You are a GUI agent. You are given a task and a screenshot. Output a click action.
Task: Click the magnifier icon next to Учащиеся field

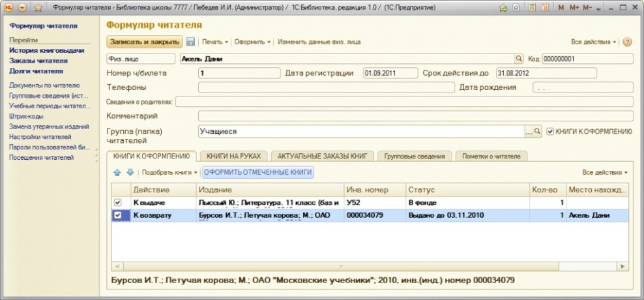click(538, 132)
